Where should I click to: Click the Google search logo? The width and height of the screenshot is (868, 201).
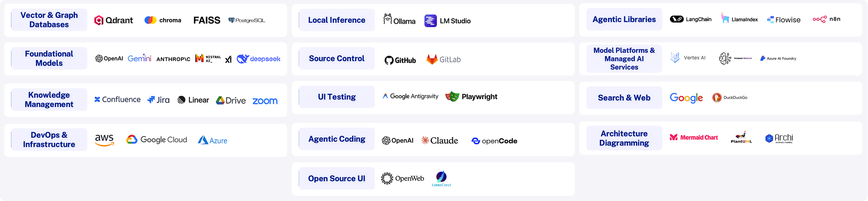click(x=686, y=98)
